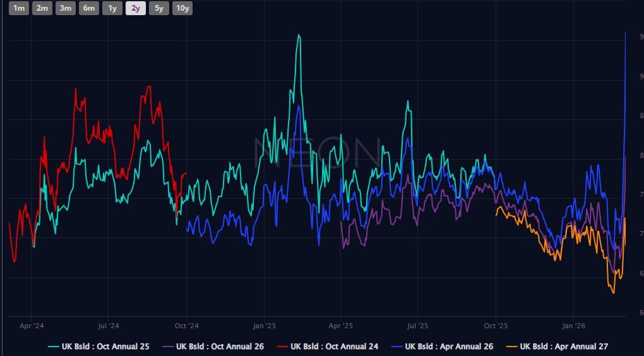Click the orange legend line marker for Apr Annual 27

coord(511,347)
